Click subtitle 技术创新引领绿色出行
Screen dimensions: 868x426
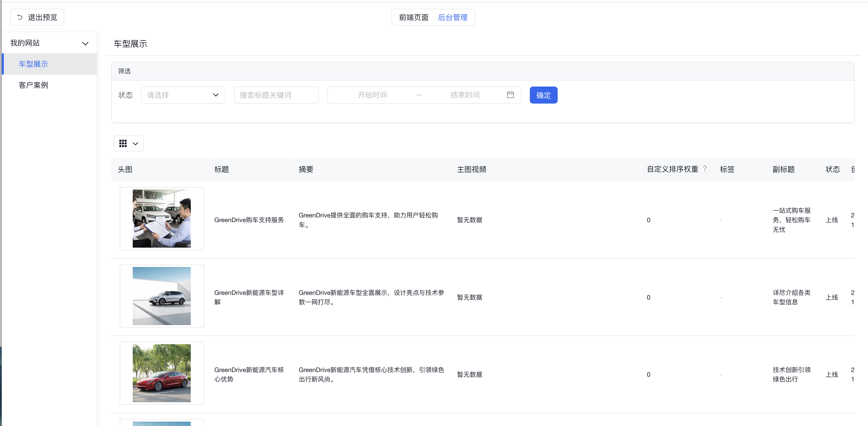792,374
